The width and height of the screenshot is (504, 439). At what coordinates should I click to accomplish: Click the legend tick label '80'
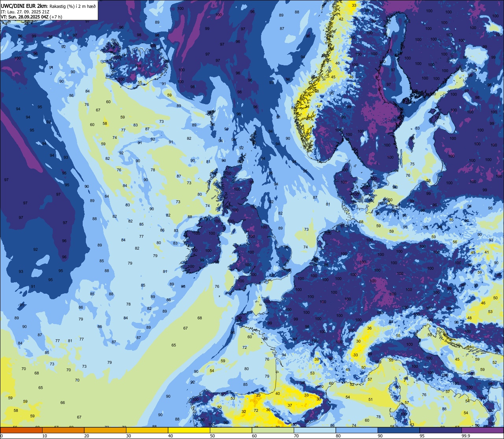tap(338, 436)
